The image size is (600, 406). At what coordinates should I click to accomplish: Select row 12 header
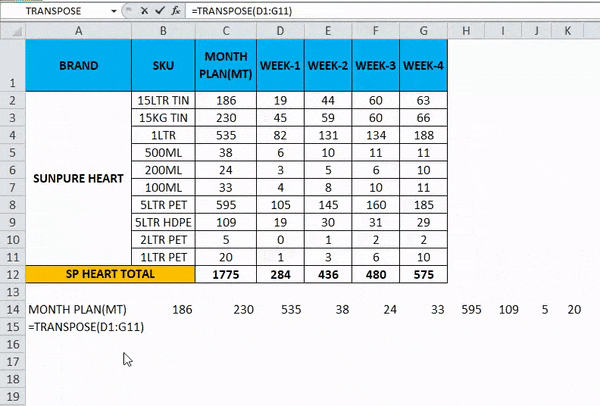pos(13,274)
